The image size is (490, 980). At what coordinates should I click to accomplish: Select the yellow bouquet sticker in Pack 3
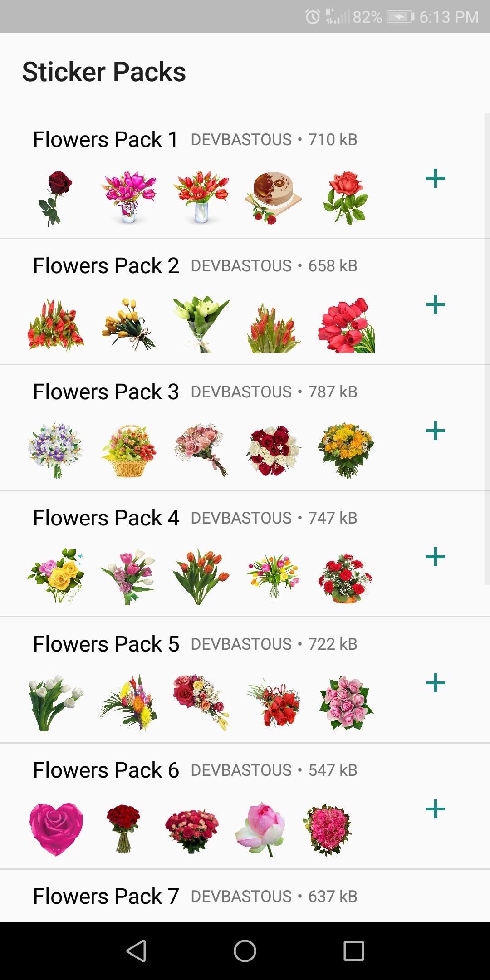click(x=346, y=451)
